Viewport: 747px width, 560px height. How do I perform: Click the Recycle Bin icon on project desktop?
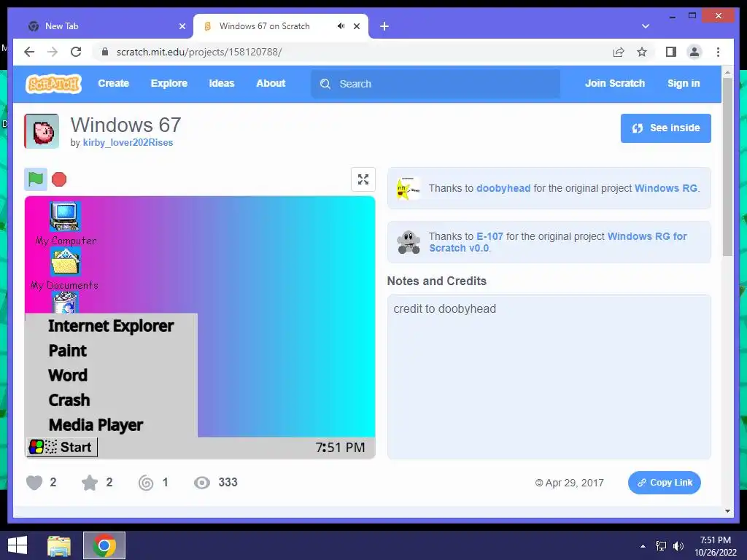(x=65, y=303)
